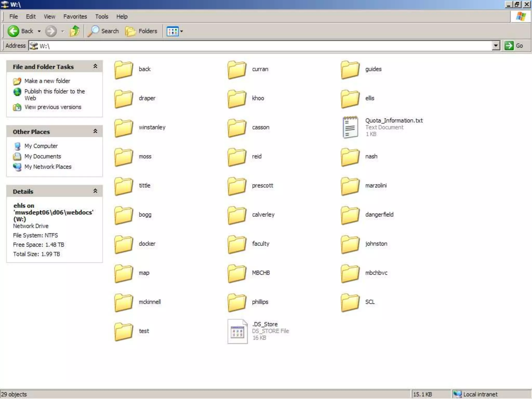Click the green Back arrow button
The image size is (532, 399).
(13, 31)
